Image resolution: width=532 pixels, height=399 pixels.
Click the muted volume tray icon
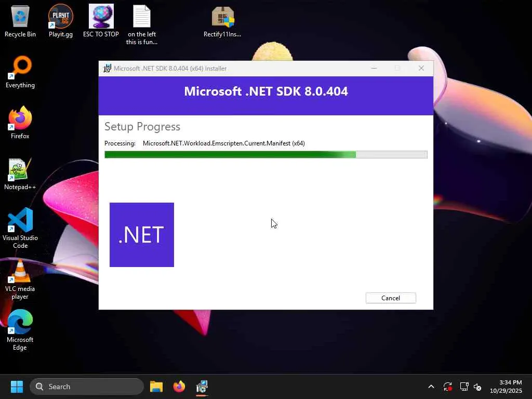[478, 387]
